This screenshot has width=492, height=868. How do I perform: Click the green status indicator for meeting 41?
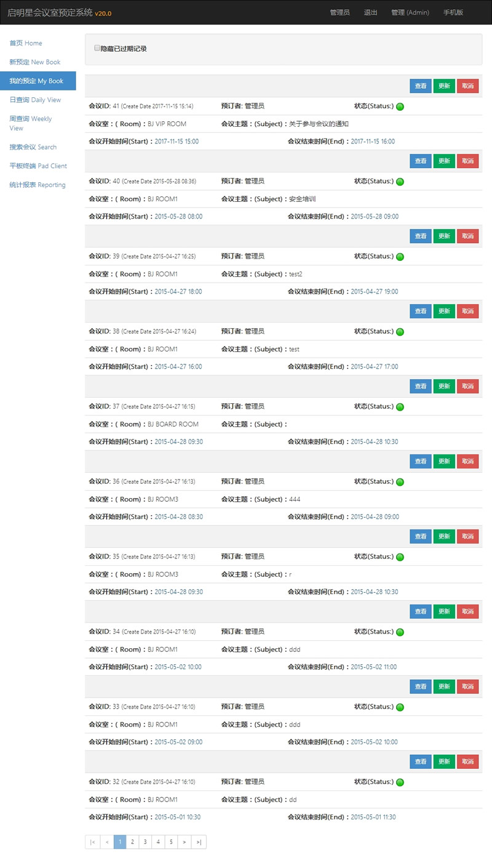pyautogui.click(x=400, y=106)
